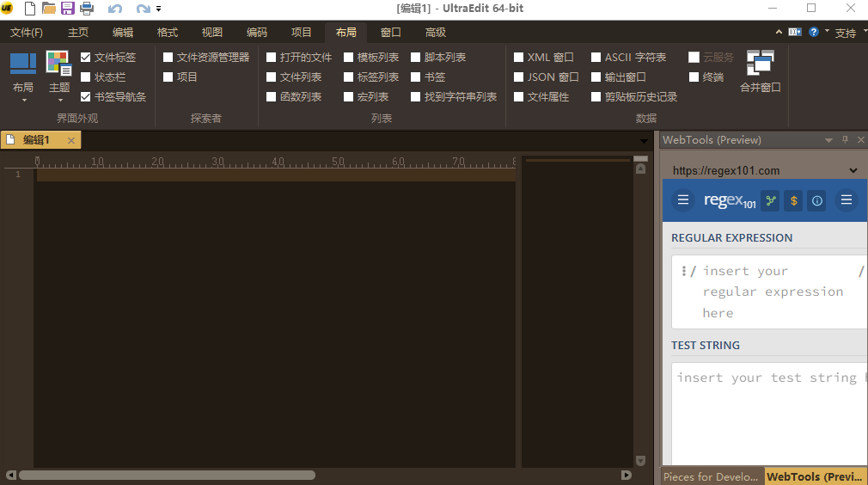Screen dimensions: 868x485
Task: Click the dollar sign sponsor icon
Action: pos(794,201)
